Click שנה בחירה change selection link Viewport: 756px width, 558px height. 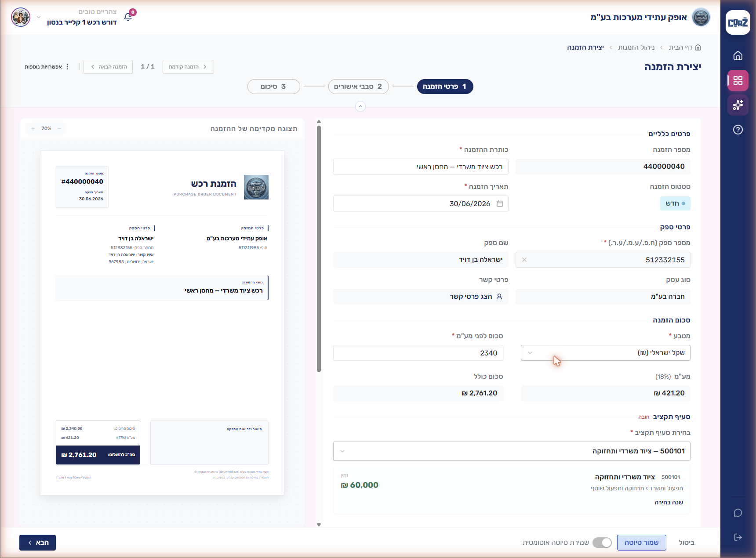[x=669, y=502]
